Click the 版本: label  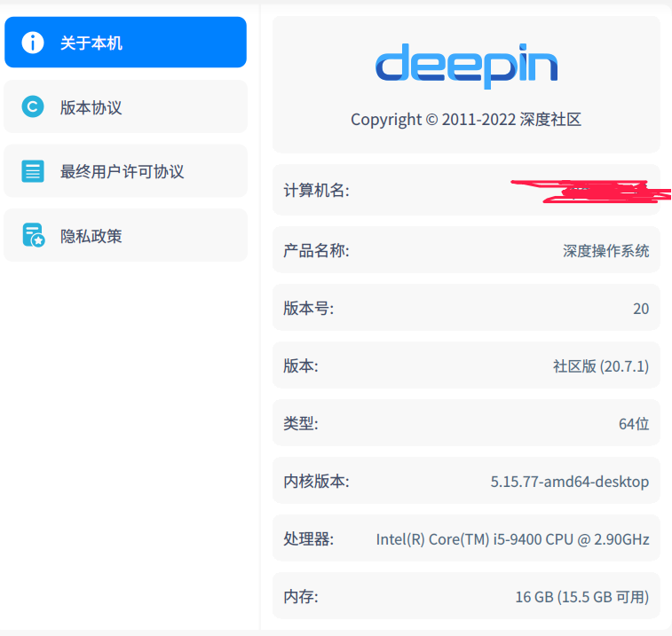click(301, 366)
